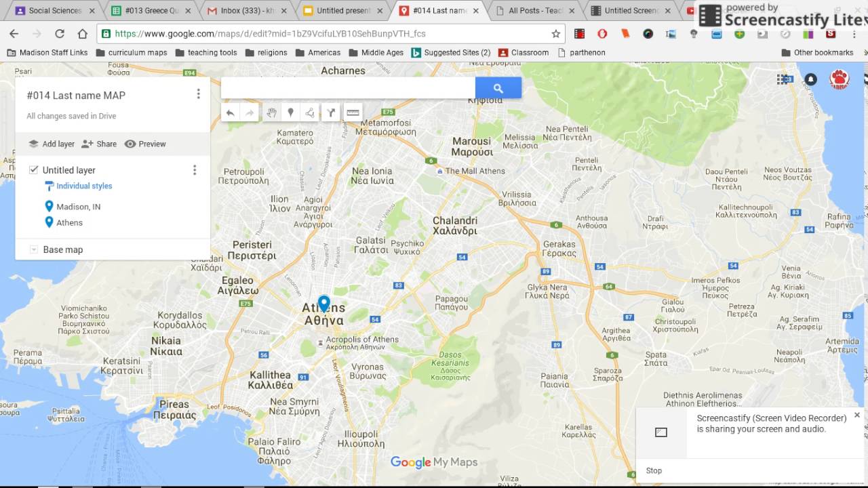Open the parthenon bookmark
Viewport: 868px width, 488px height.
point(582,52)
